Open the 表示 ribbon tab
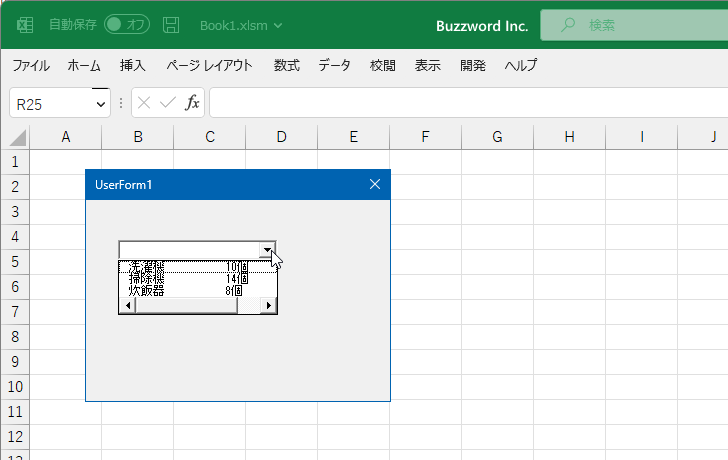This screenshot has height=460, width=728. tap(428, 65)
